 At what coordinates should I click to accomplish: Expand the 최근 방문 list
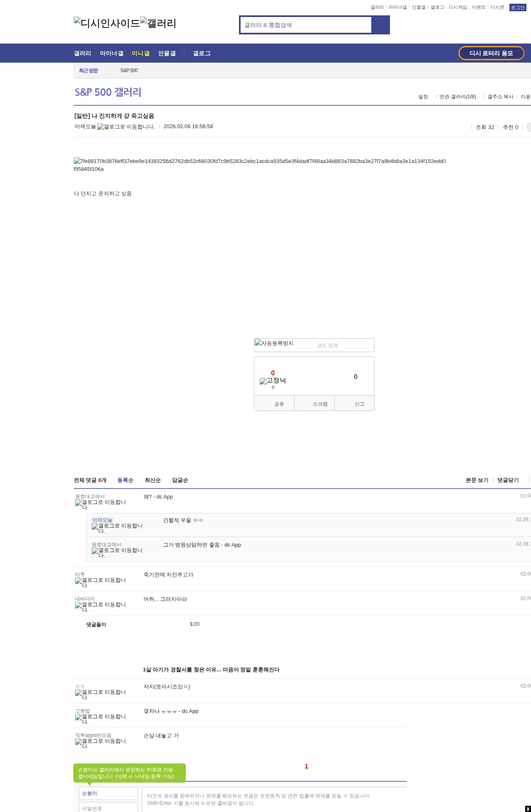(x=88, y=71)
